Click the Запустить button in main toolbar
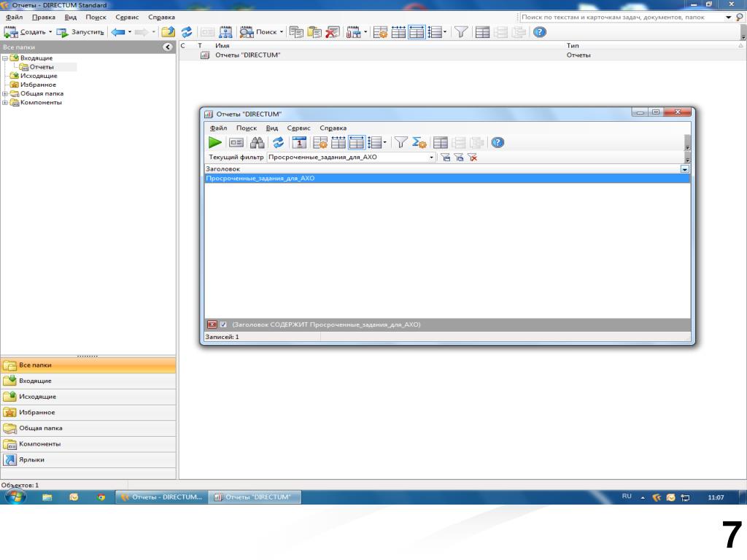The image size is (747, 560). 80,32
